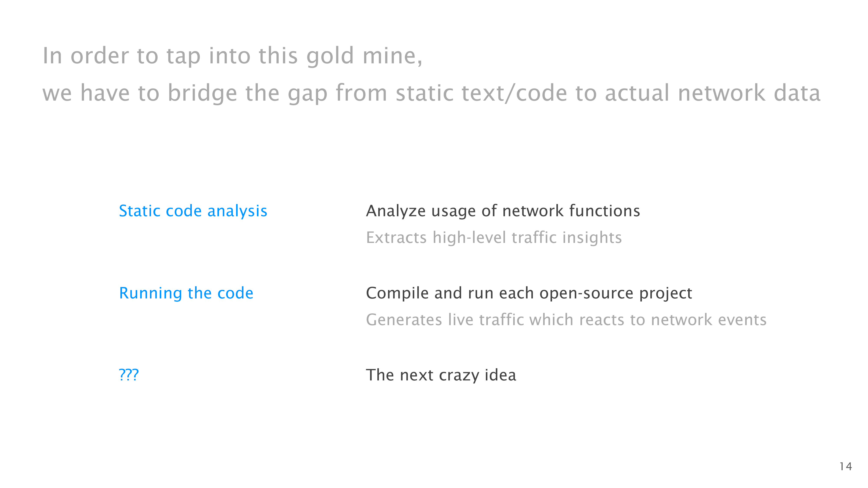Click 'The next crazy idea' text
Image resolution: width=868 pixels, height=488 pixels.
441,375
